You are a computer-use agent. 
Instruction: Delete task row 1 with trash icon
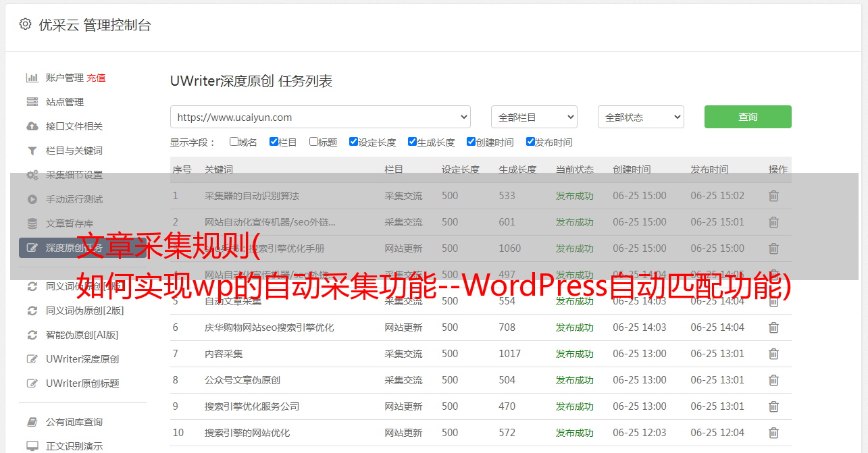pos(773,196)
